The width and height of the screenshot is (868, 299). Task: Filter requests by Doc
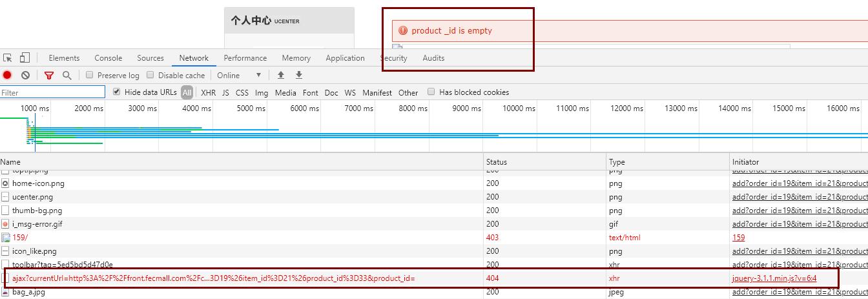(331, 92)
